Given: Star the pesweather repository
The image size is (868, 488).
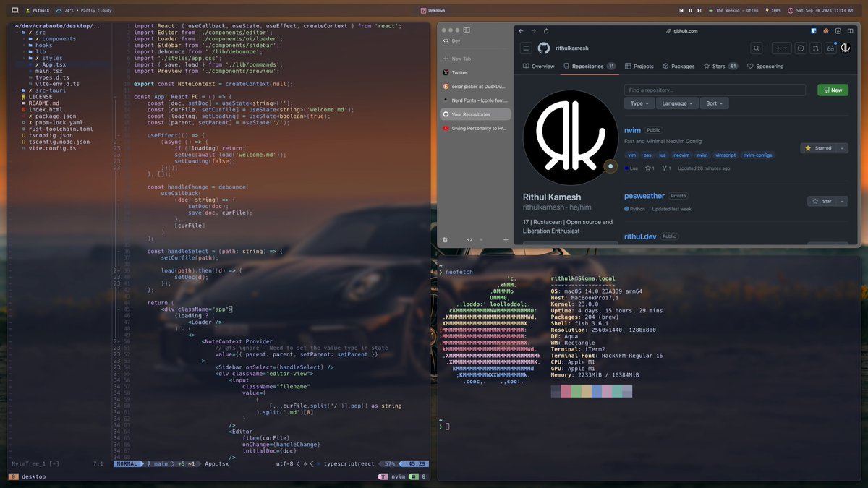Looking at the screenshot, I should [822, 201].
